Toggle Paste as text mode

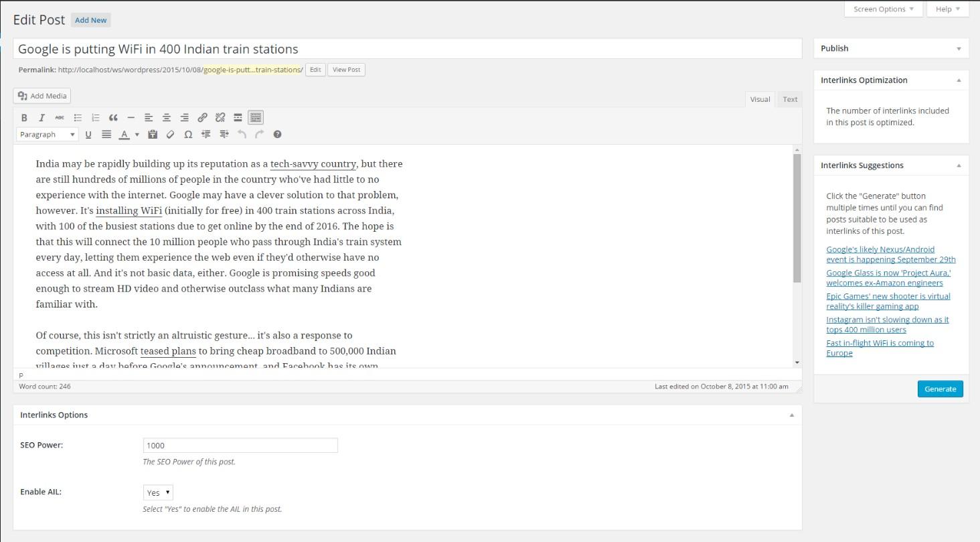(x=153, y=135)
